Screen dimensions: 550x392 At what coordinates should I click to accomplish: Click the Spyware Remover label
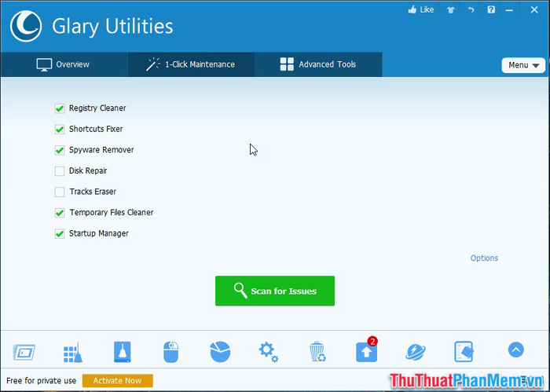[101, 150]
